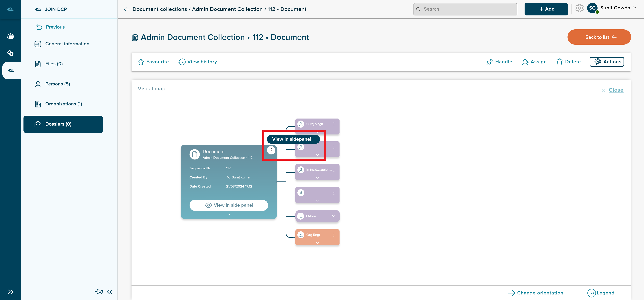
Task: Select Organizations (1) in sidebar
Action: (x=64, y=104)
